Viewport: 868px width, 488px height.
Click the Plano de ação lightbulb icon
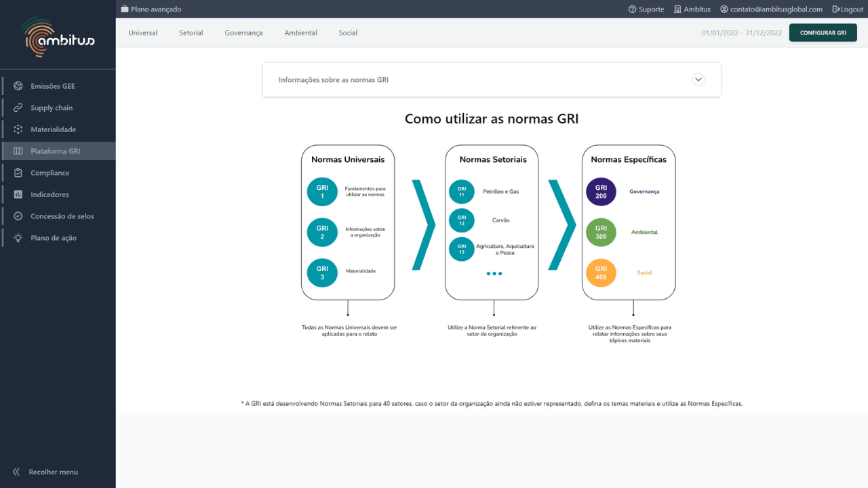click(x=18, y=238)
